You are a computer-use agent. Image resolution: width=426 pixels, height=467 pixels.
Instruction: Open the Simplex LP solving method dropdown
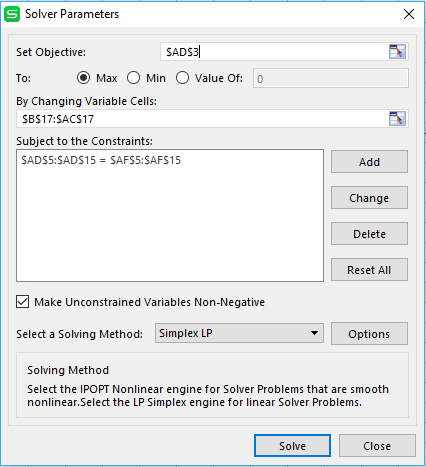coord(239,333)
